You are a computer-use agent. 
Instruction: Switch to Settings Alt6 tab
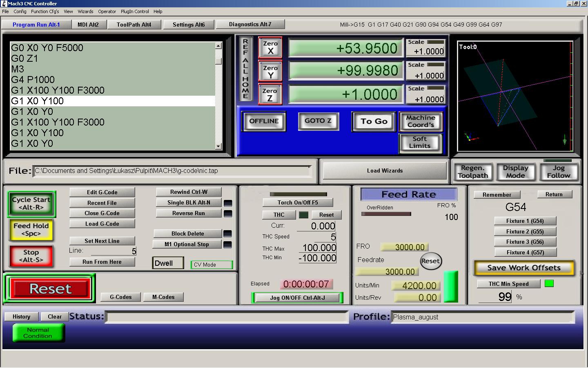tap(189, 25)
